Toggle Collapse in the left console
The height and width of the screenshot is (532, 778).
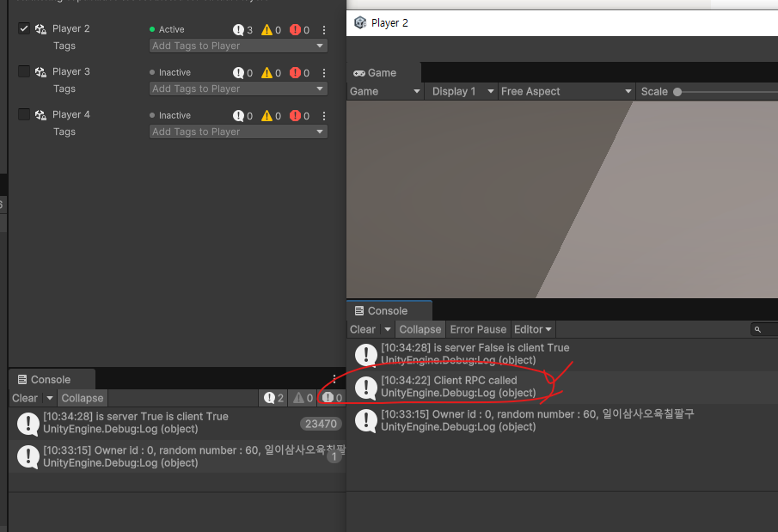pos(83,398)
